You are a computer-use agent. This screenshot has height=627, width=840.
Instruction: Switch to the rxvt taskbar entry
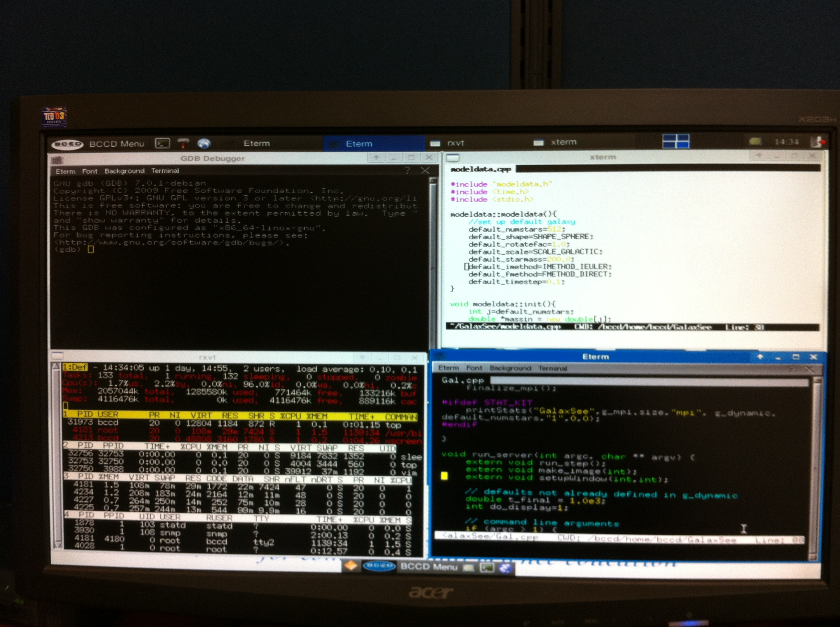(455, 143)
